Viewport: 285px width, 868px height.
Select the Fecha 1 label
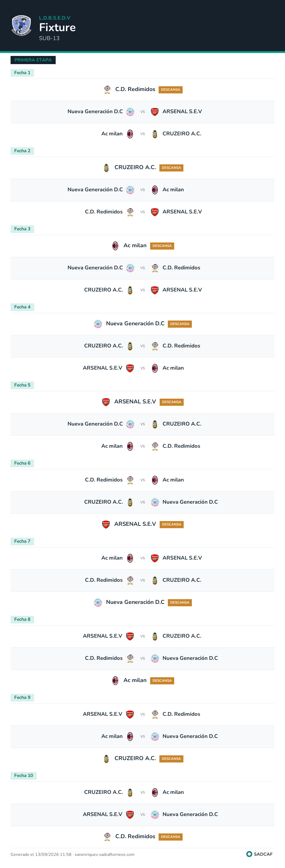22,73
